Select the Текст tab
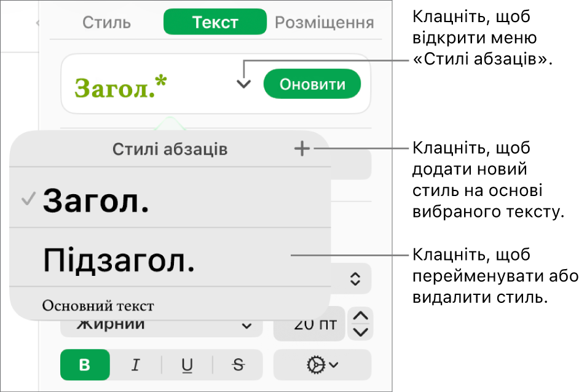The image size is (587, 392). (215, 22)
